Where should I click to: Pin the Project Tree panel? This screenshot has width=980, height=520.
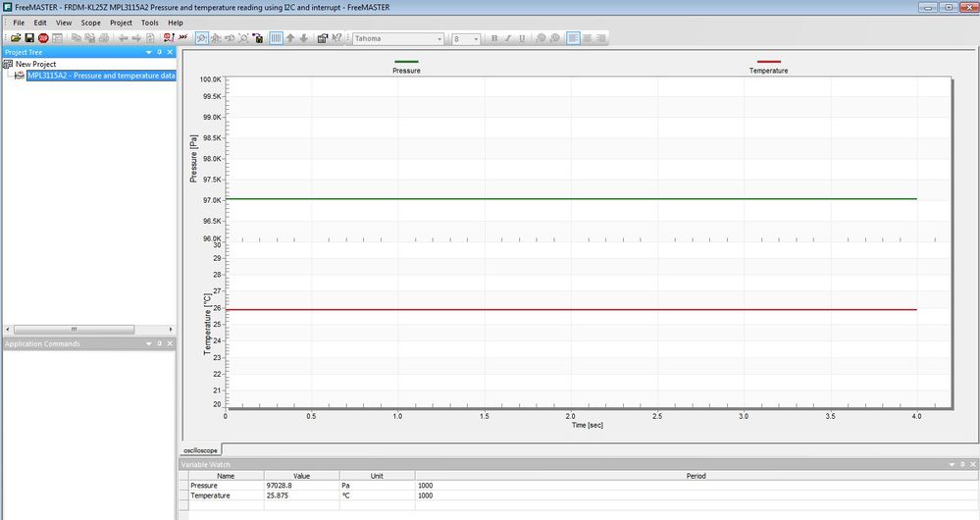click(159, 53)
